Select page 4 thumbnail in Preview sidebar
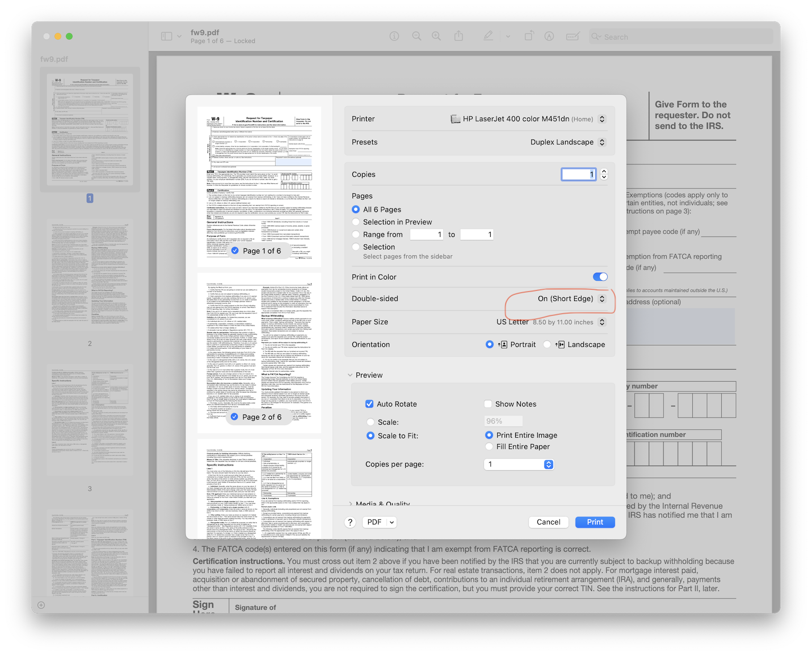The height and width of the screenshot is (655, 812). click(90, 553)
